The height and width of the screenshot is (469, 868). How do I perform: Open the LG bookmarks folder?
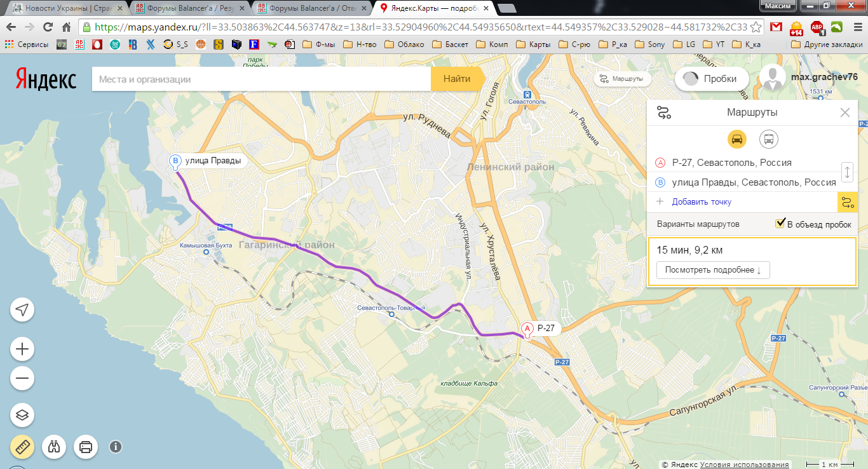click(x=685, y=44)
